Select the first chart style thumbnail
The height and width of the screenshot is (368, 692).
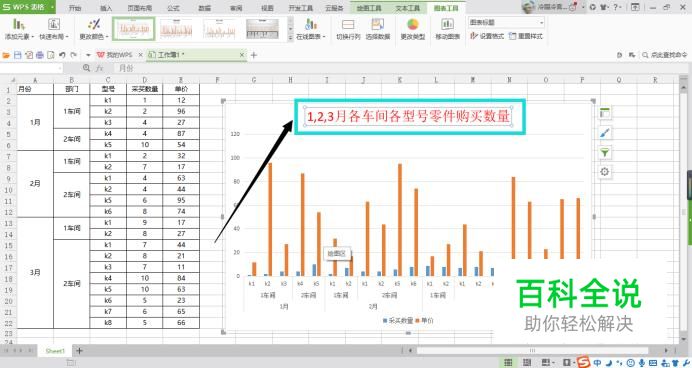click(x=134, y=29)
